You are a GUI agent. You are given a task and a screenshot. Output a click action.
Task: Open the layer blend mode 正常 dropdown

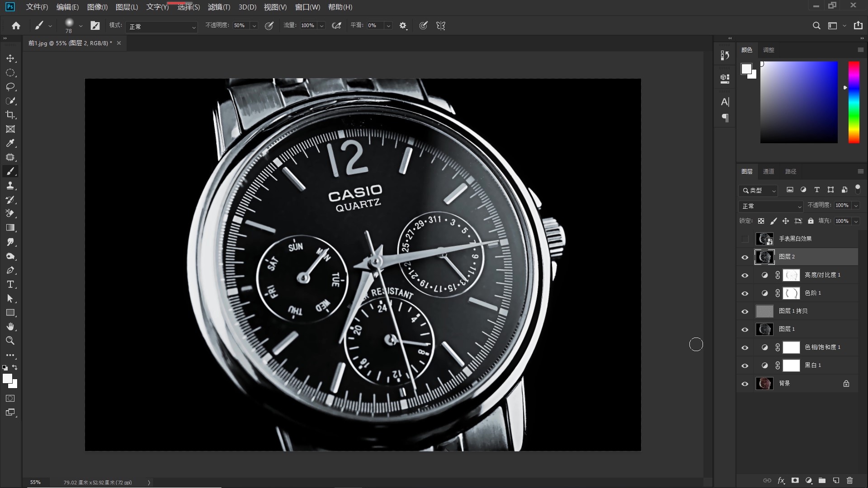point(771,206)
